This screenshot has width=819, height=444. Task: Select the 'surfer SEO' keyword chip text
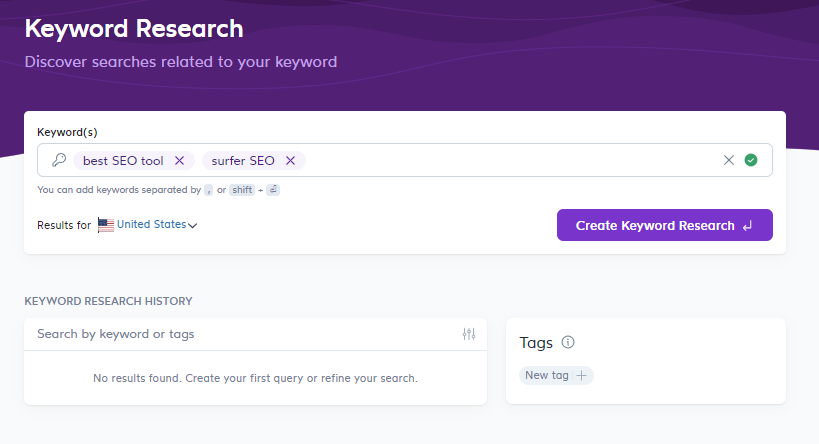(x=243, y=161)
